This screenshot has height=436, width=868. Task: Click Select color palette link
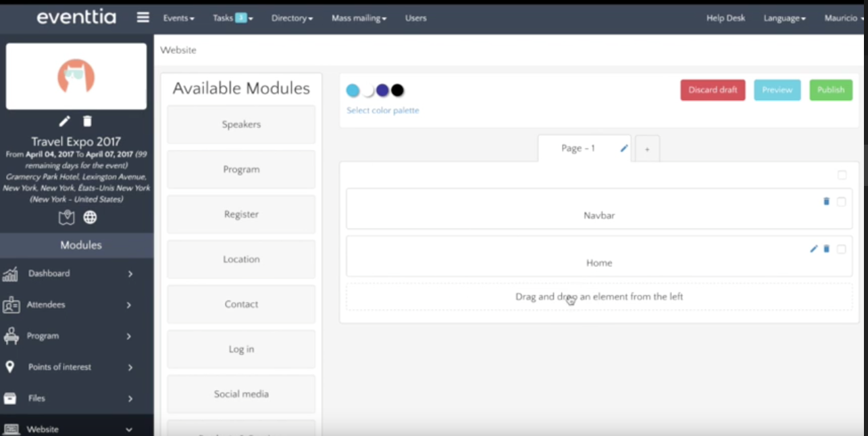point(383,110)
